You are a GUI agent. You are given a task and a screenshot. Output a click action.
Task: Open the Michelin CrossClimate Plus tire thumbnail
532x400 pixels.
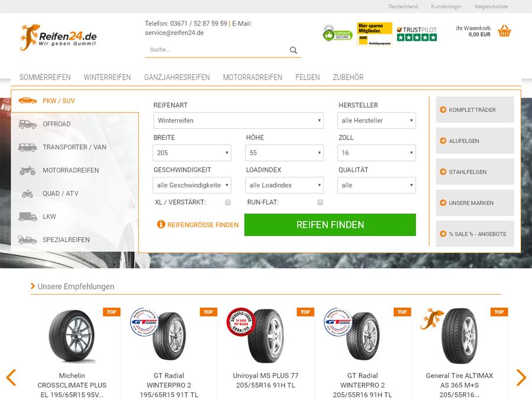pyautogui.click(x=72, y=336)
